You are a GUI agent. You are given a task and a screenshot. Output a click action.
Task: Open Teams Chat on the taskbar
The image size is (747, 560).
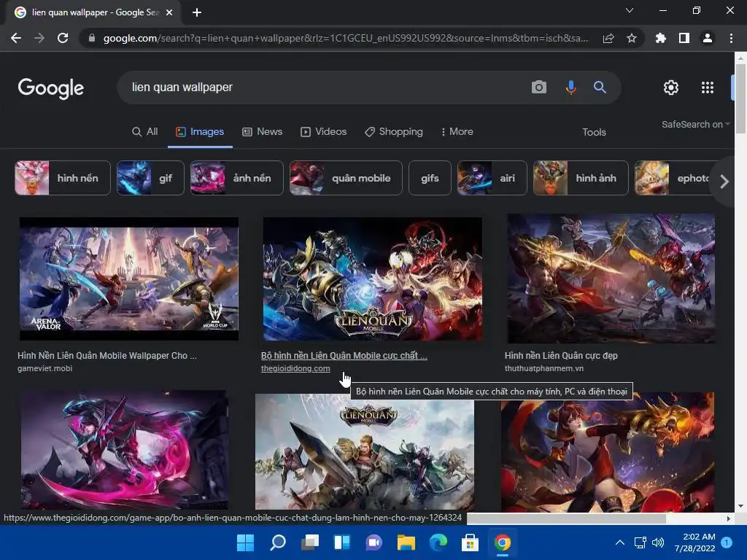[374, 542]
